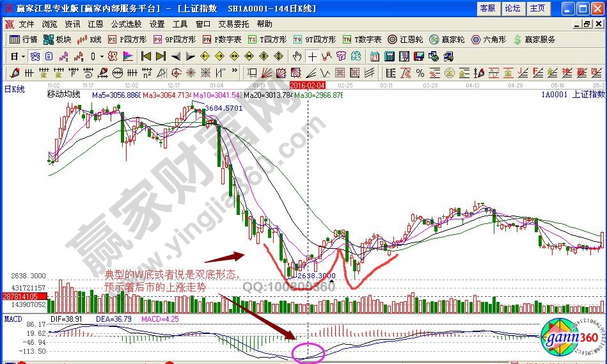Image resolution: width=607 pixels, height=364 pixels.
Task: Select the Gann fan angle tool
Action: click(266, 72)
